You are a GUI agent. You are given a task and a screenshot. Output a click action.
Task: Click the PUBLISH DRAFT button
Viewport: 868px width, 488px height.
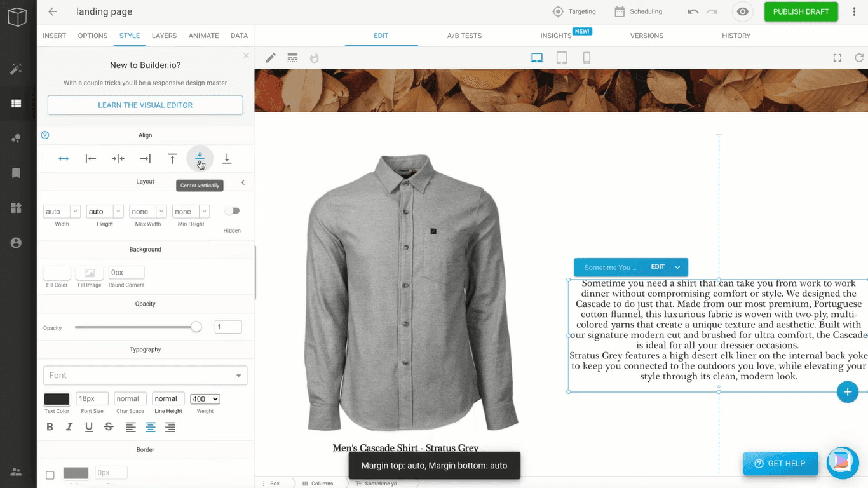point(801,11)
